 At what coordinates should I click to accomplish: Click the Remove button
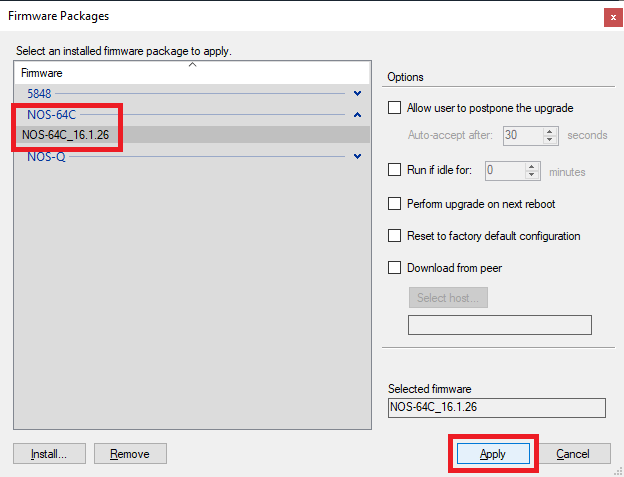(x=130, y=454)
